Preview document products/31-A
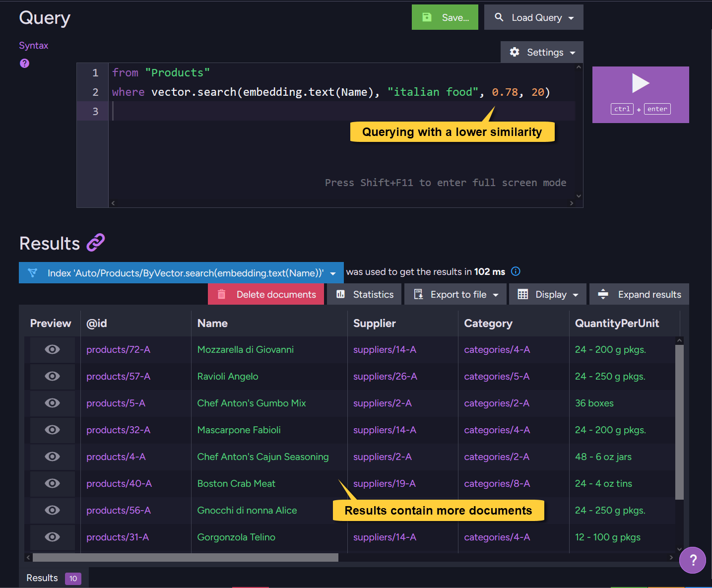Viewport: 712px width, 588px height. [x=52, y=537]
